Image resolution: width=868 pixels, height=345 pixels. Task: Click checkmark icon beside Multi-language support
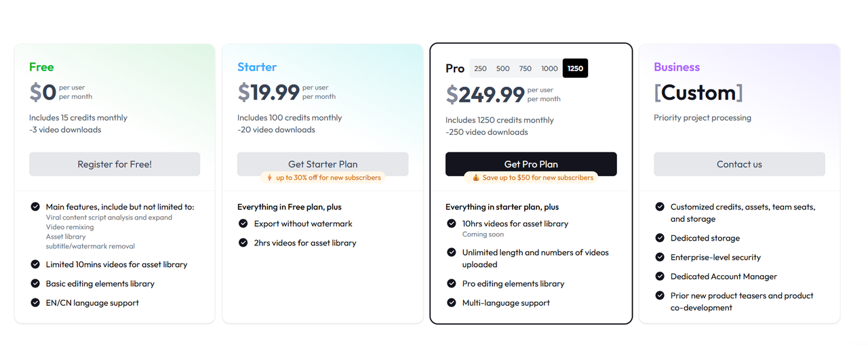pos(452,303)
